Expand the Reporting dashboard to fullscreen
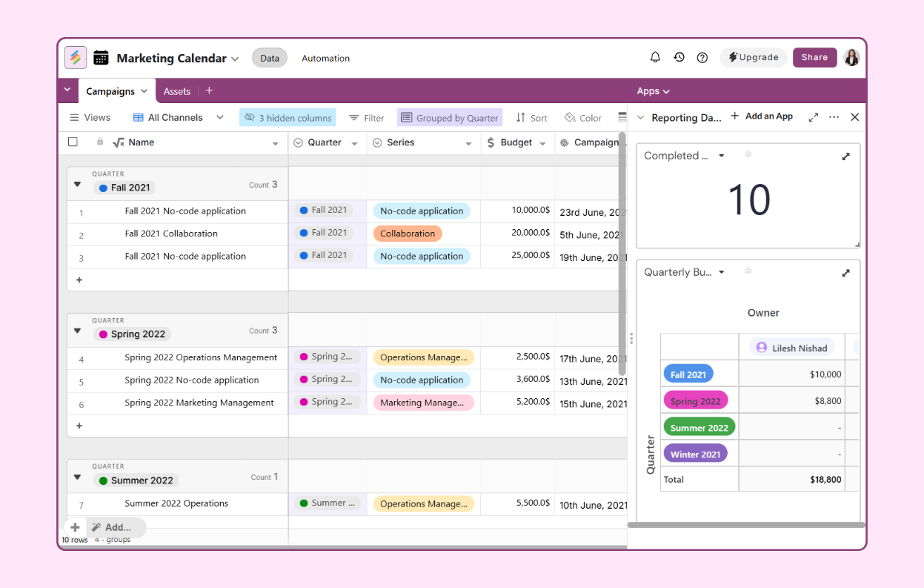The height and width of the screenshot is (588, 924). coord(813,117)
